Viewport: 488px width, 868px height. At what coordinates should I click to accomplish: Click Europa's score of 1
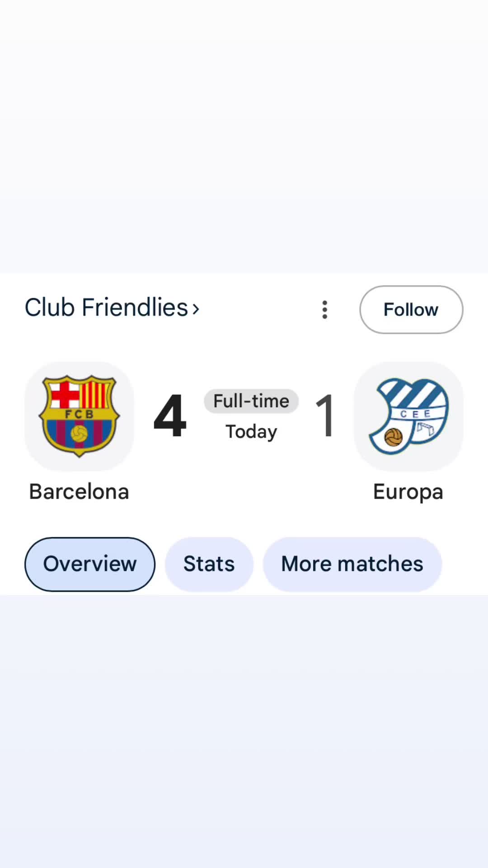click(x=325, y=416)
